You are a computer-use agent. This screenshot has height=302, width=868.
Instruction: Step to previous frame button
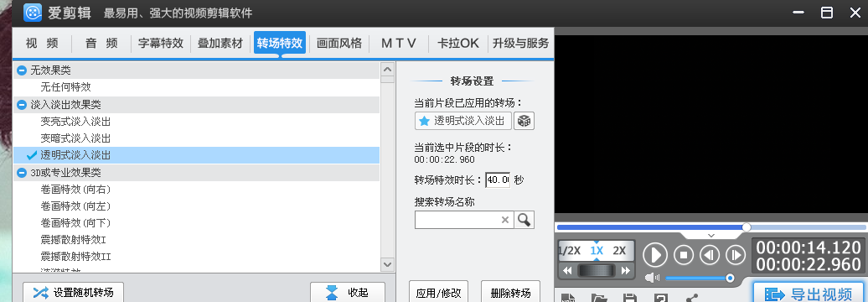coord(710,255)
